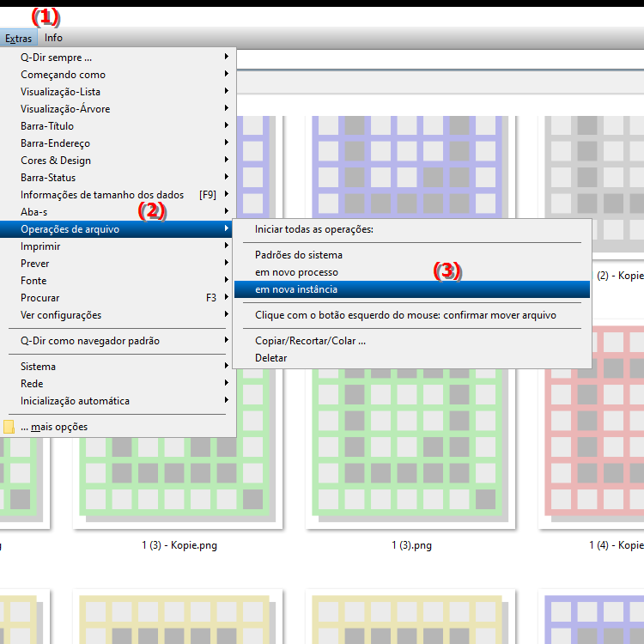The width and height of the screenshot is (644, 644).
Task: Open the Extras menu
Action: coord(18,38)
